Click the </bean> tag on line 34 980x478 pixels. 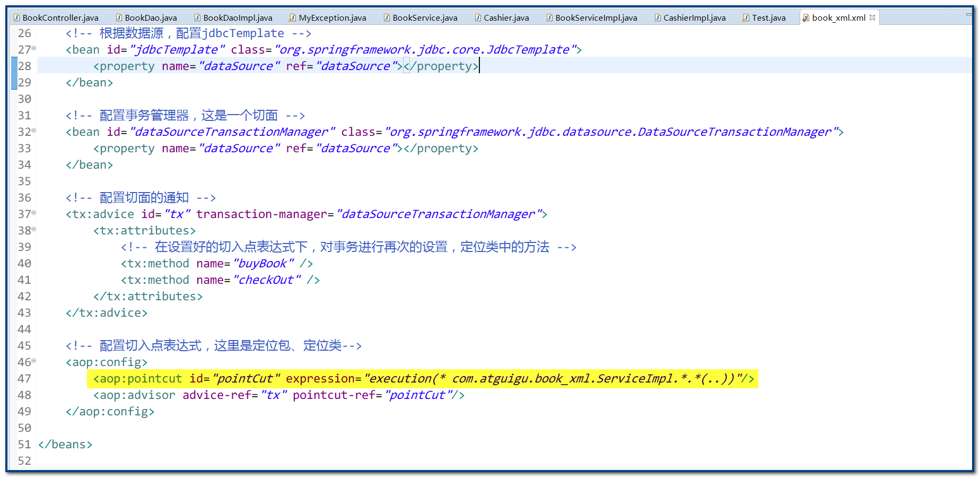pos(90,165)
